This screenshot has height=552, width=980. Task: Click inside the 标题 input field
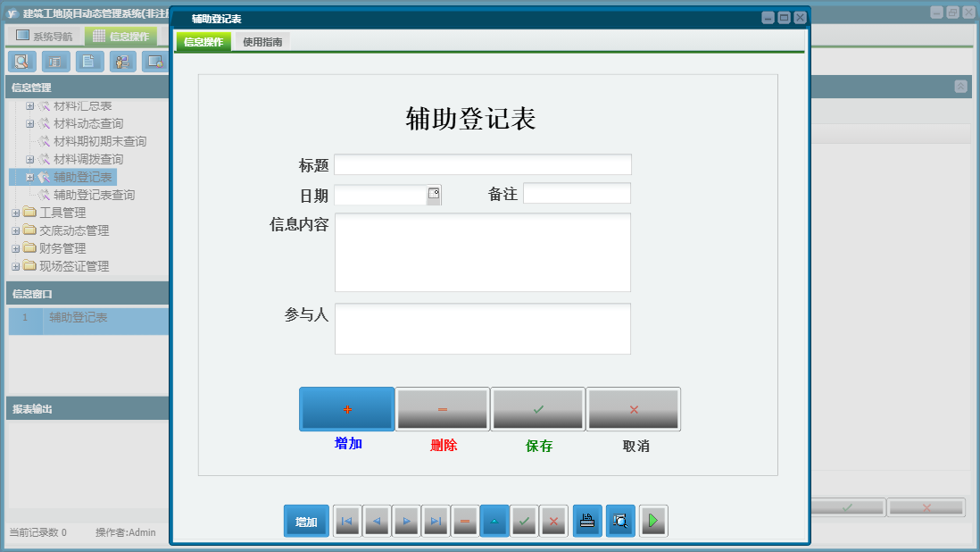pos(483,164)
